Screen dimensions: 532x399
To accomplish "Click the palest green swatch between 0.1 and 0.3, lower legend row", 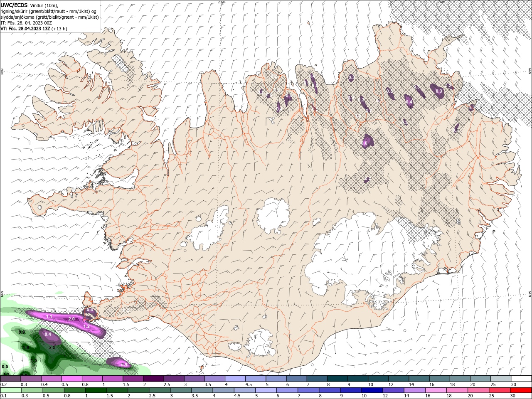I will 10,390.
